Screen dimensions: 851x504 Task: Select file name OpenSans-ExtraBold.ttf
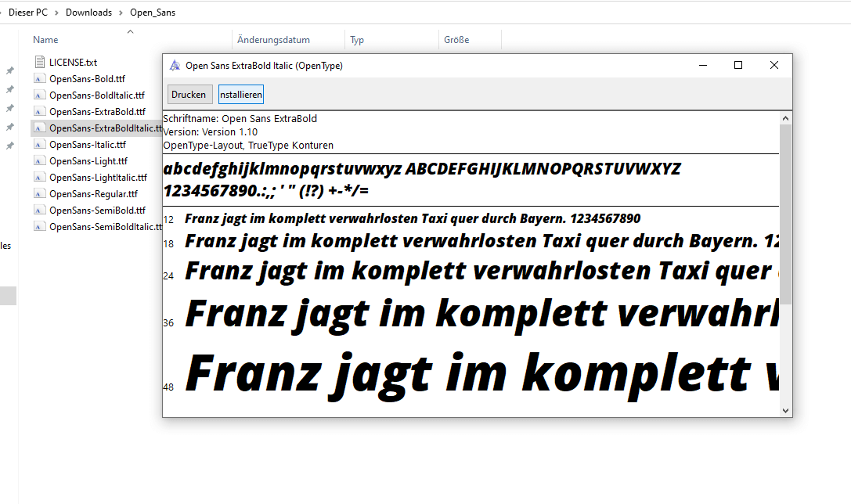pos(98,112)
